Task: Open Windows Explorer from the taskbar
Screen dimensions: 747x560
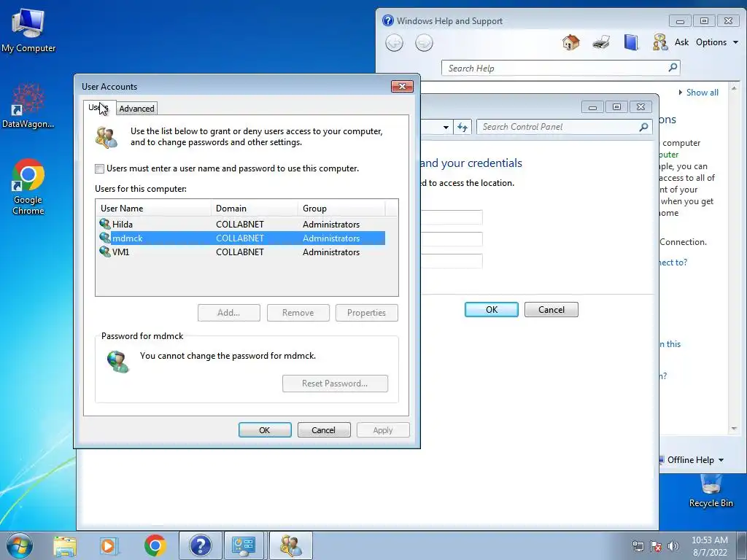Action: click(65, 546)
